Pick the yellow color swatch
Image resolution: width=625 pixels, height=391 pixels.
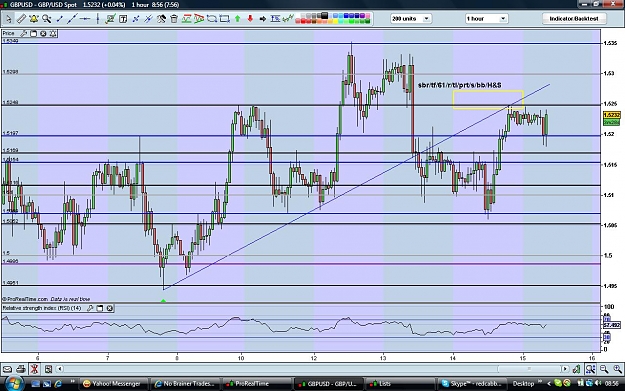click(x=335, y=21)
